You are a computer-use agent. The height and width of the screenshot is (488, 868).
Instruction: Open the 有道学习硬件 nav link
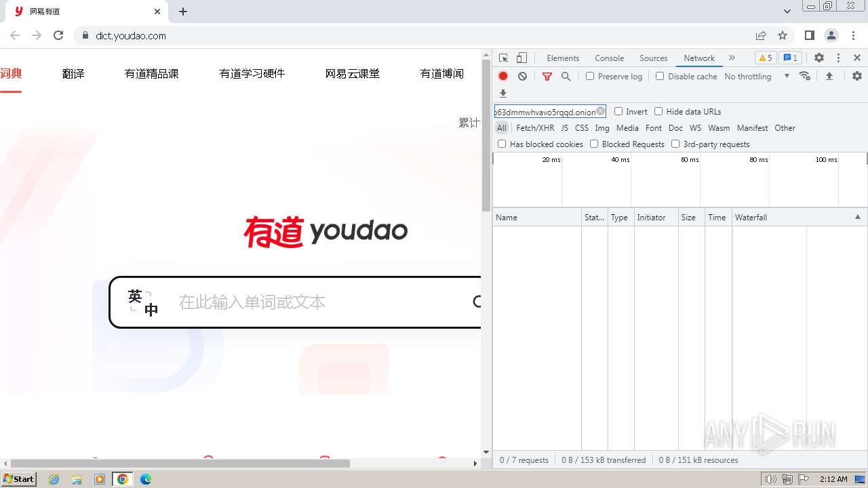(252, 74)
